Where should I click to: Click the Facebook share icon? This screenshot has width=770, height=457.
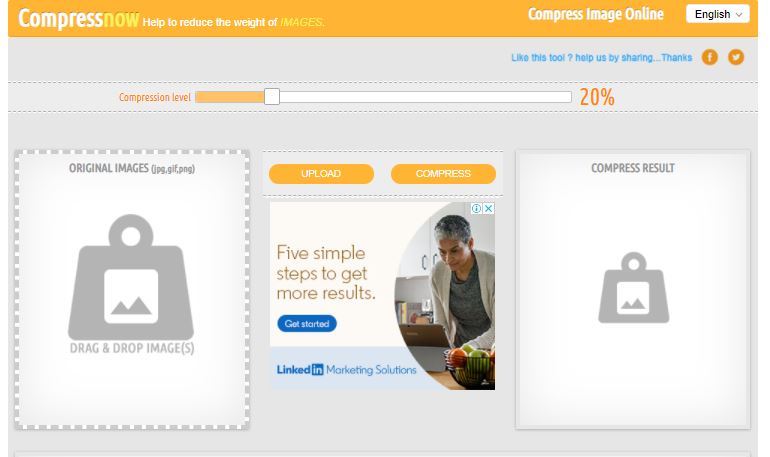[x=710, y=57]
